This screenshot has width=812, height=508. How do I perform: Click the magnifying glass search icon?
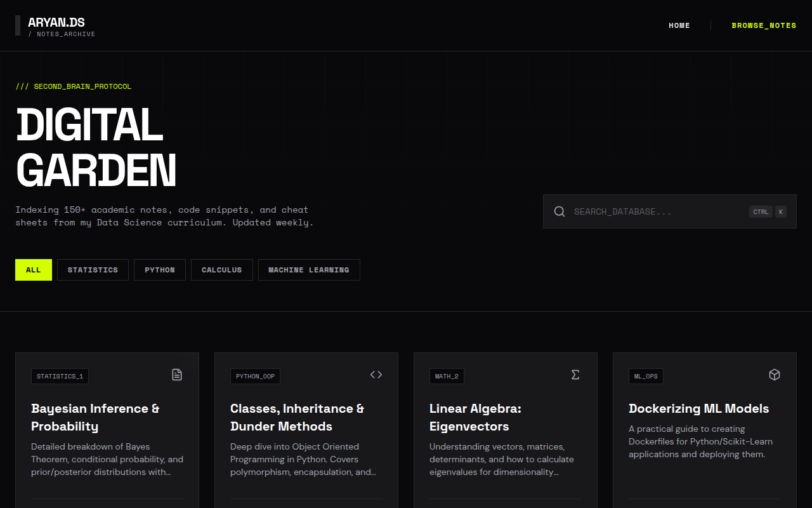[x=559, y=211]
